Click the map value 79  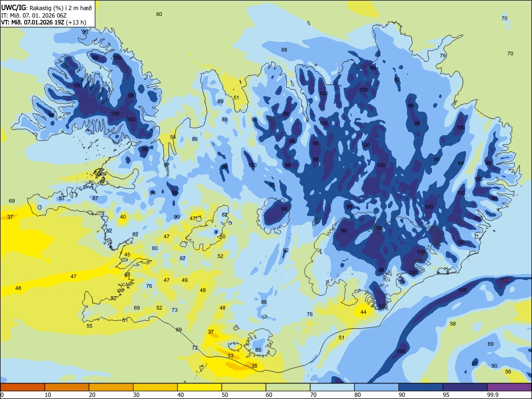click(x=443, y=56)
